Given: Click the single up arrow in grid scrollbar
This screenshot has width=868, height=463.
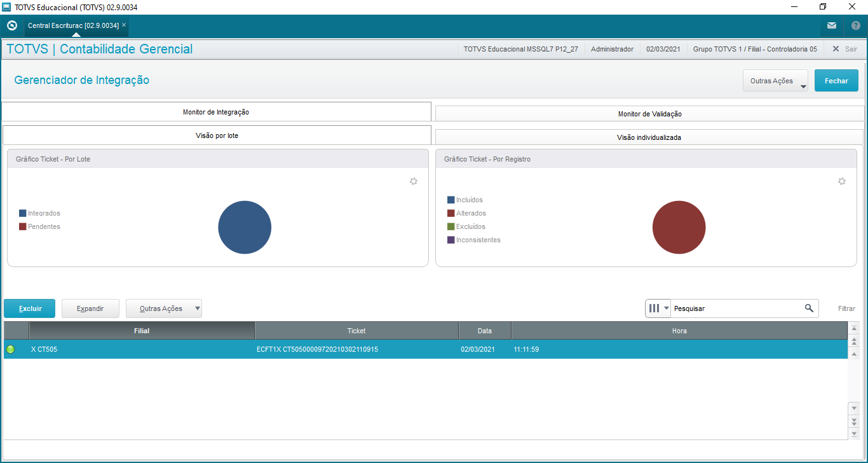Looking at the screenshot, I should 854,354.
